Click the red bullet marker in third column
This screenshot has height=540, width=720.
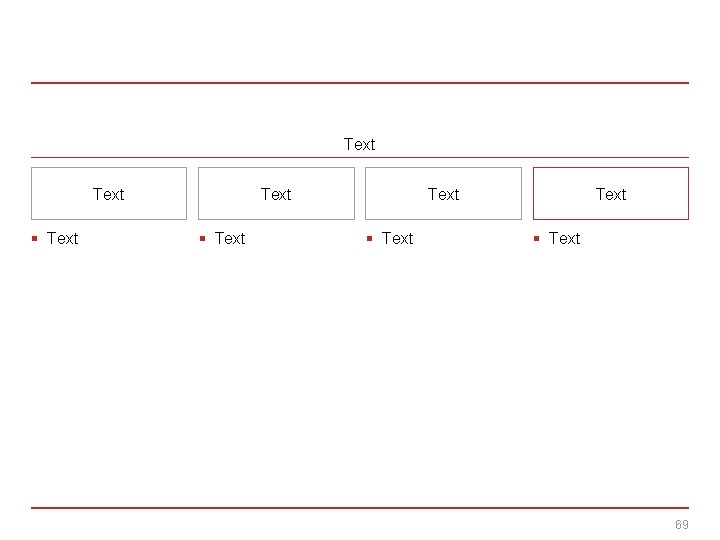(369, 238)
